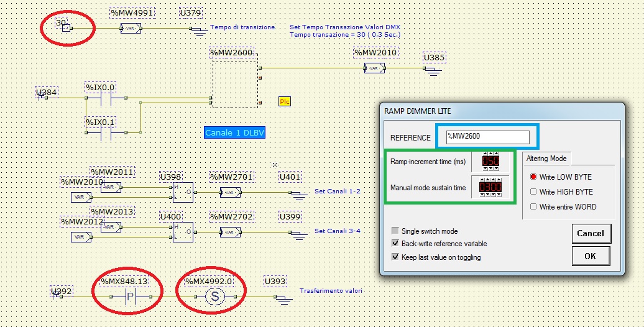This screenshot has height=327, width=644.
Task: Uncheck Back-write reference variable
Action: [395, 243]
